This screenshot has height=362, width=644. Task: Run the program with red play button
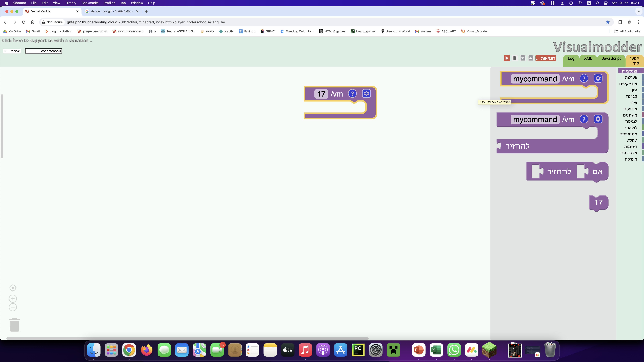pyautogui.click(x=507, y=58)
